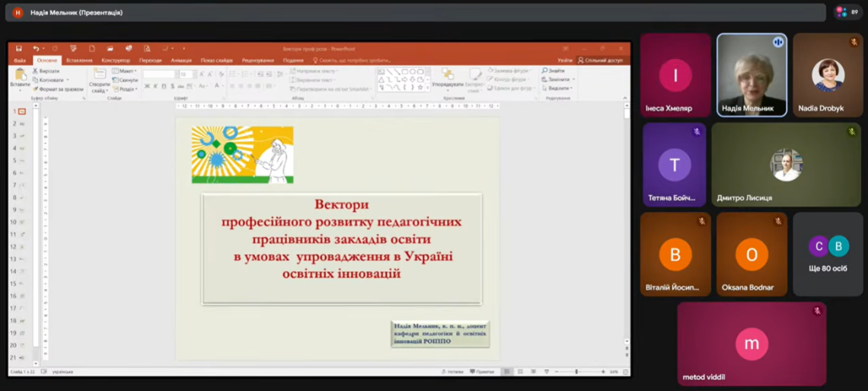Expand the Select (Виділити) dropdown
The height and width of the screenshot is (391, 868).
click(558, 88)
